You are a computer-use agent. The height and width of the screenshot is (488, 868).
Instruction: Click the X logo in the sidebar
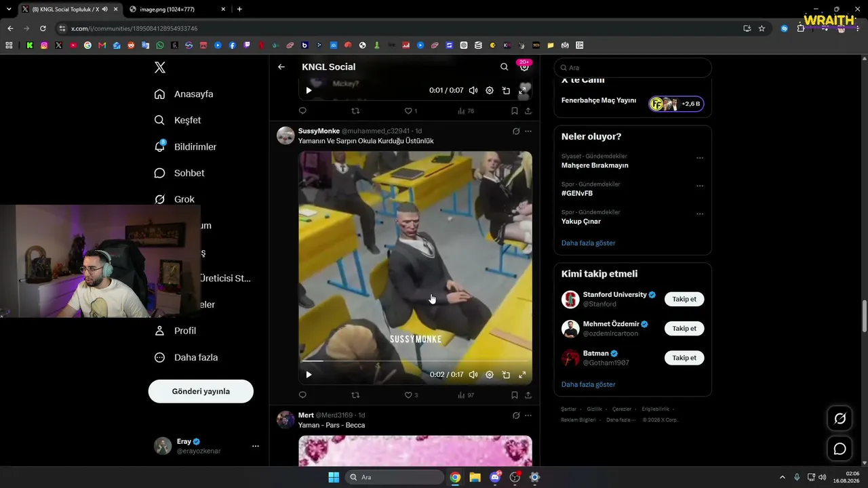pyautogui.click(x=160, y=67)
